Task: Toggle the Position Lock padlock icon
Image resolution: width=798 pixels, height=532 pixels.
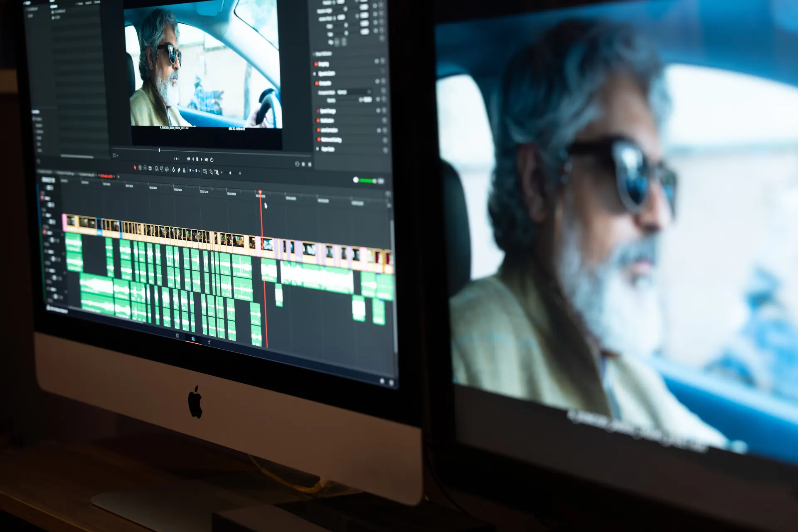Action: point(184,170)
